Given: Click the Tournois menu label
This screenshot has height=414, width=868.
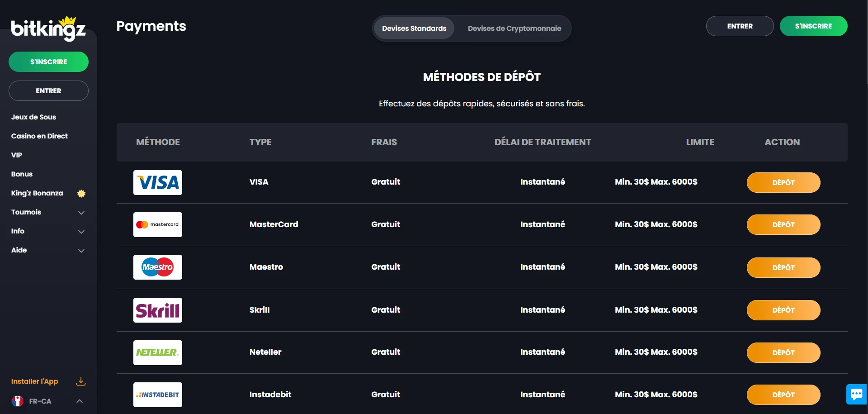Looking at the screenshot, I should [26, 212].
